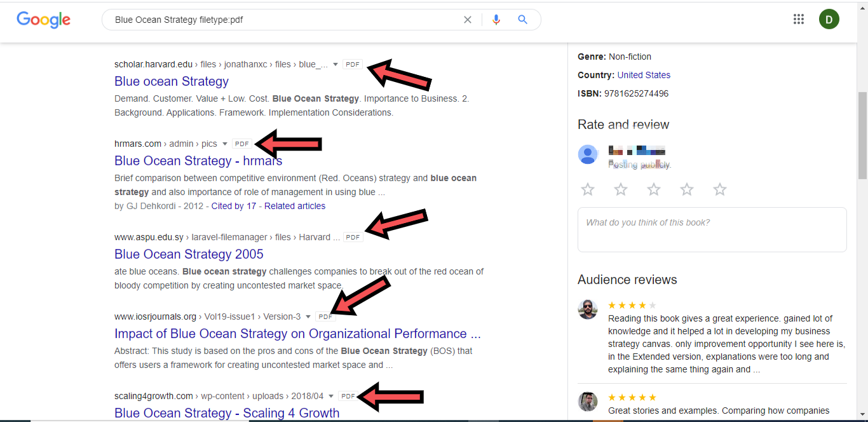The image size is (868, 422).
Task: Clear the search box text
Action: click(x=468, y=20)
